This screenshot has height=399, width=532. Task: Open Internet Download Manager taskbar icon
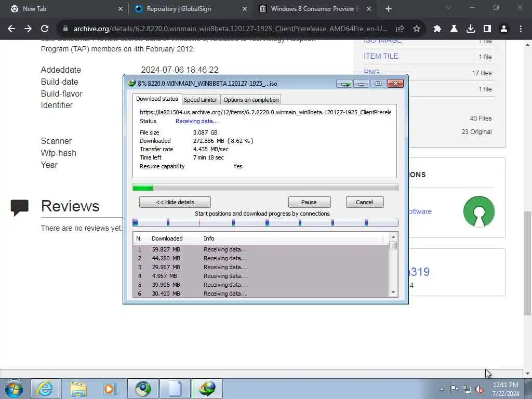click(207, 389)
